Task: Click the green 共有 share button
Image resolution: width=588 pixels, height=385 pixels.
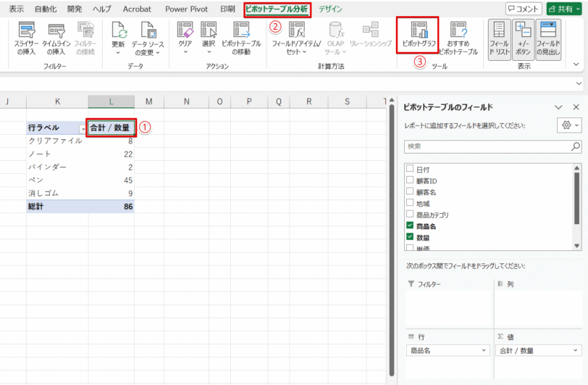Action: pos(563,9)
